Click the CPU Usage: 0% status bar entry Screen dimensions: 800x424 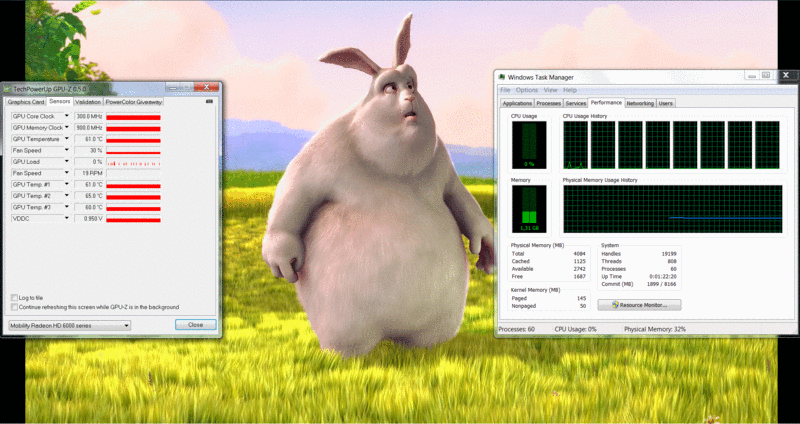(576, 330)
